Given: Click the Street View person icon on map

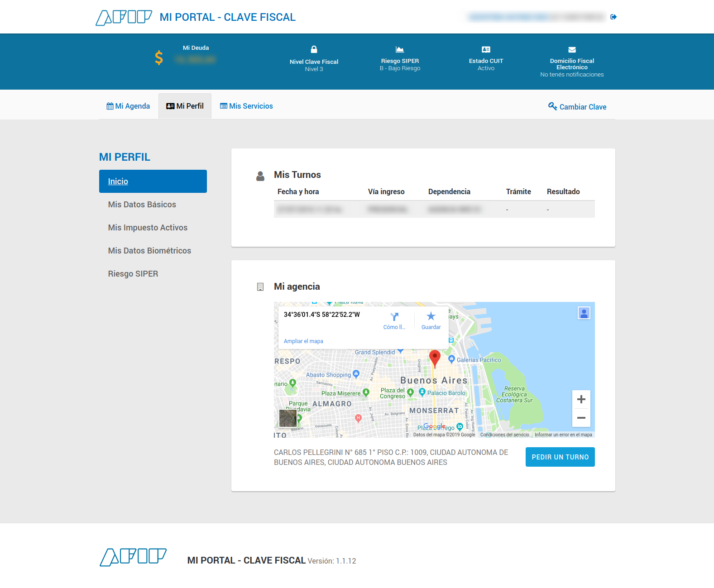Looking at the screenshot, I should pyautogui.click(x=584, y=313).
